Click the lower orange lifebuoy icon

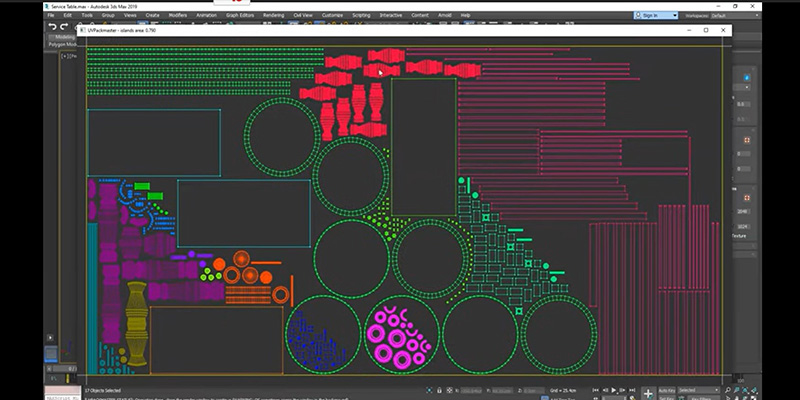click(747, 197)
